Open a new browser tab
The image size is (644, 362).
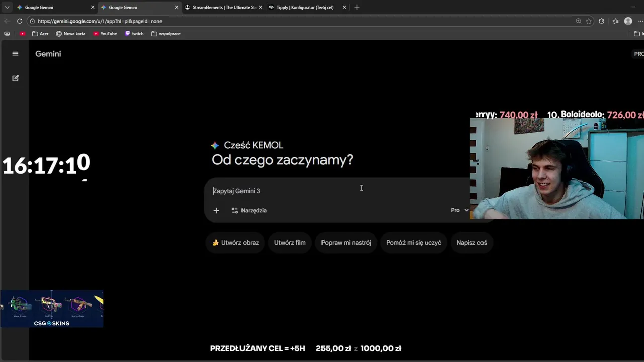click(x=357, y=7)
